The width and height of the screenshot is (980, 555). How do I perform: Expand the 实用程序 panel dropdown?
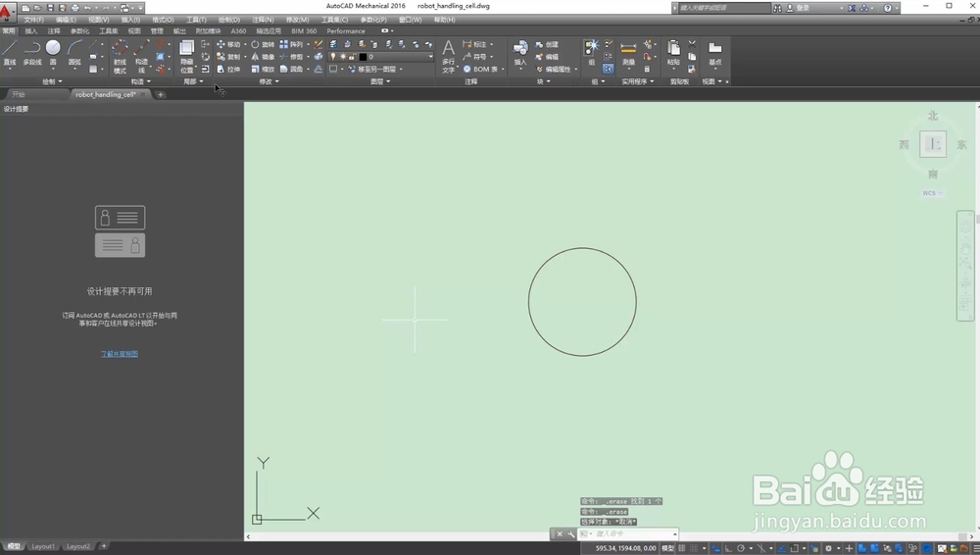point(638,81)
